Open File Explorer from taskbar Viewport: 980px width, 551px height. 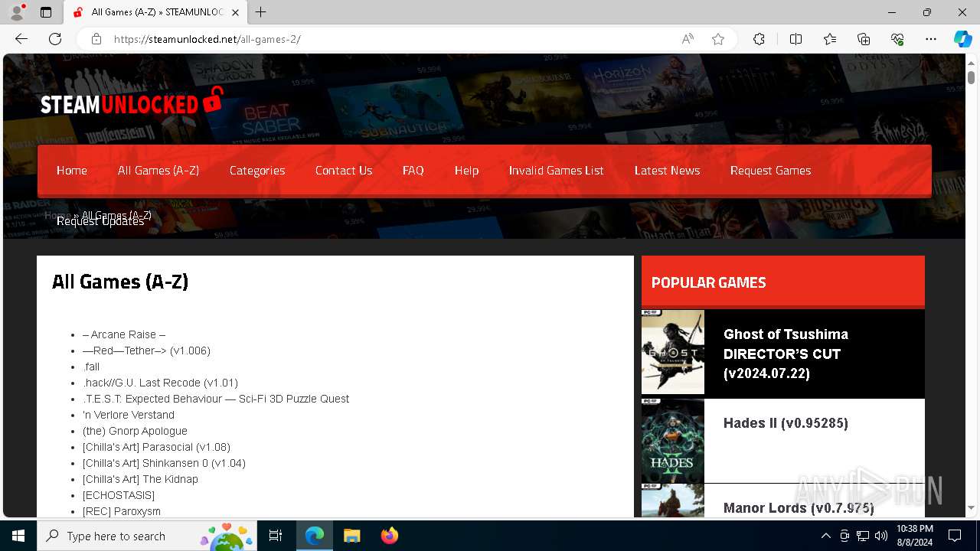(x=351, y=536)
